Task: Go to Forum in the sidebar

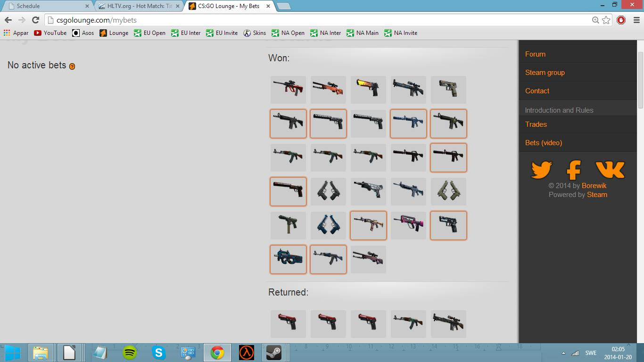Action: coord(536,54)
